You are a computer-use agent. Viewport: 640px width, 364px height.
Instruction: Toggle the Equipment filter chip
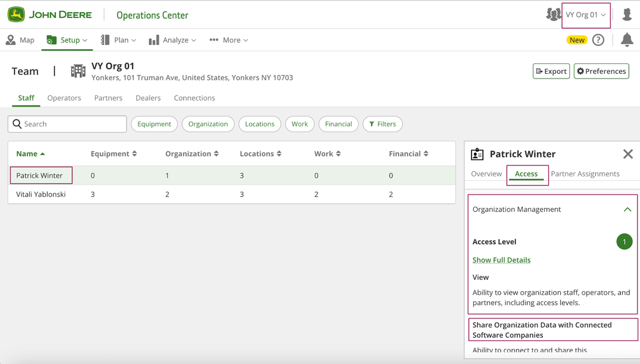[154, 124]
